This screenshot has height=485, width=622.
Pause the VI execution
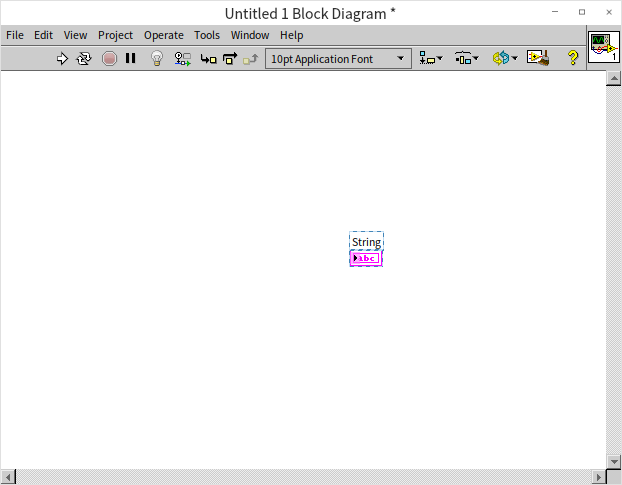click(x=130, y=59)
